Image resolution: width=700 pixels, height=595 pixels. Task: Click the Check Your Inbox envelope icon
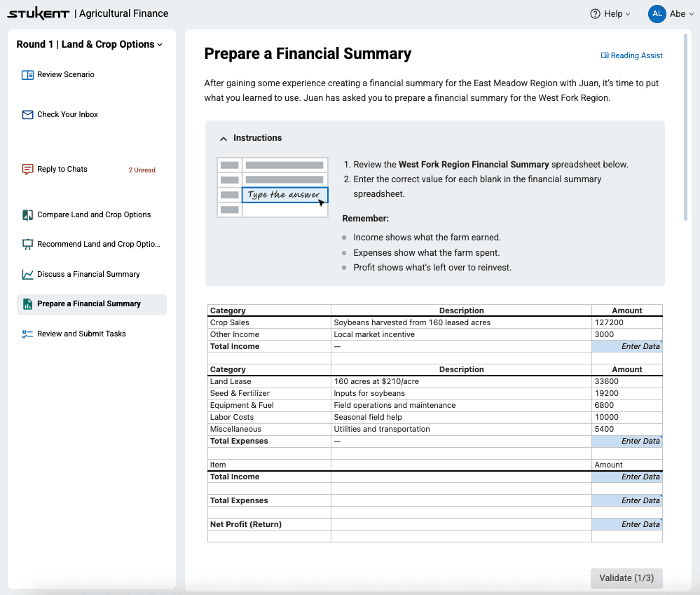[x=27, y=115]
